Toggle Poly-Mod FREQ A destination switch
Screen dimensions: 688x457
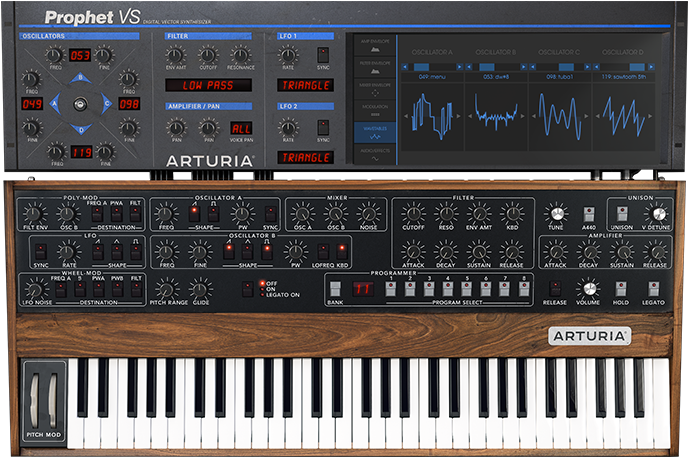click(x=97, y=214)
